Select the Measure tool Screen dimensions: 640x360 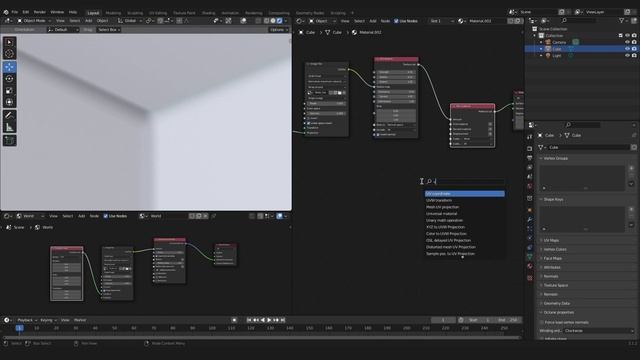tap(9, 128)
